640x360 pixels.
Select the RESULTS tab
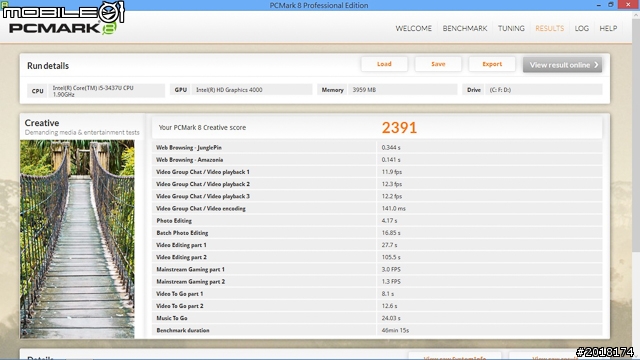coord(549,28)
